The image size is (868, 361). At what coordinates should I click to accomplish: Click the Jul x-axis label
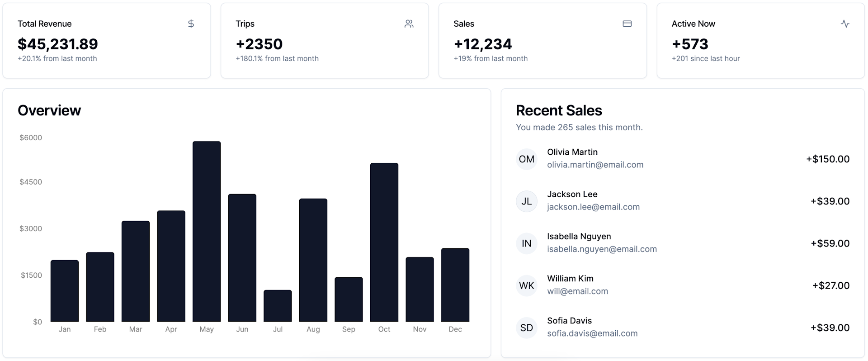(278, 329)
